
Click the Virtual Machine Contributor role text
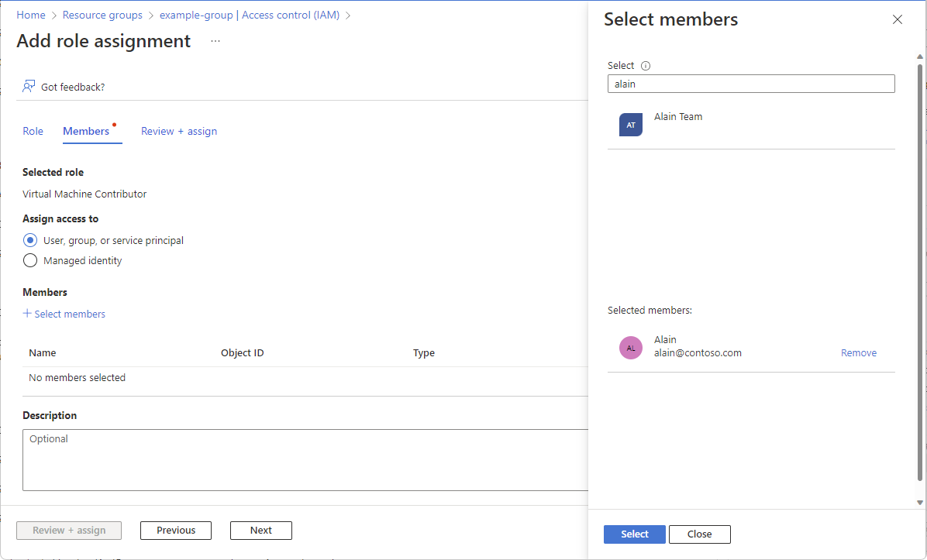tap(84, 194)
